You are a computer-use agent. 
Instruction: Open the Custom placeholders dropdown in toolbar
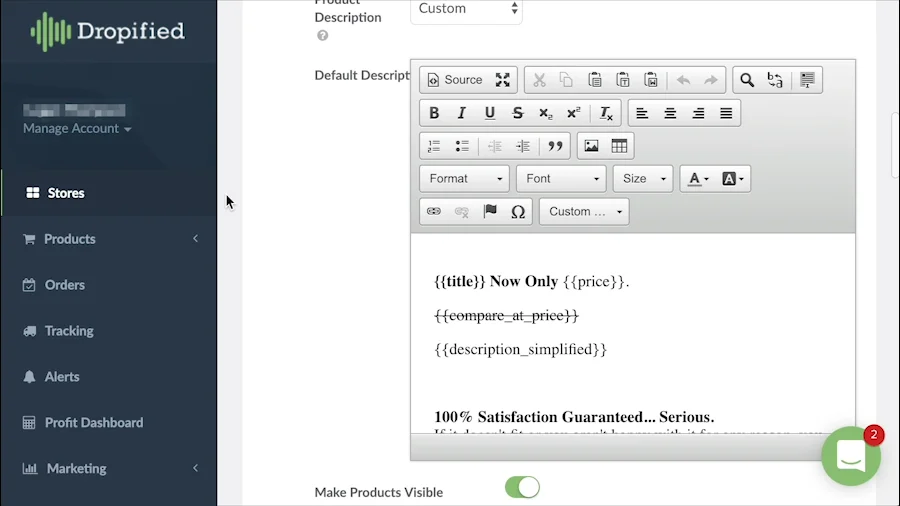pyautogui.click(x=584, y=211)
